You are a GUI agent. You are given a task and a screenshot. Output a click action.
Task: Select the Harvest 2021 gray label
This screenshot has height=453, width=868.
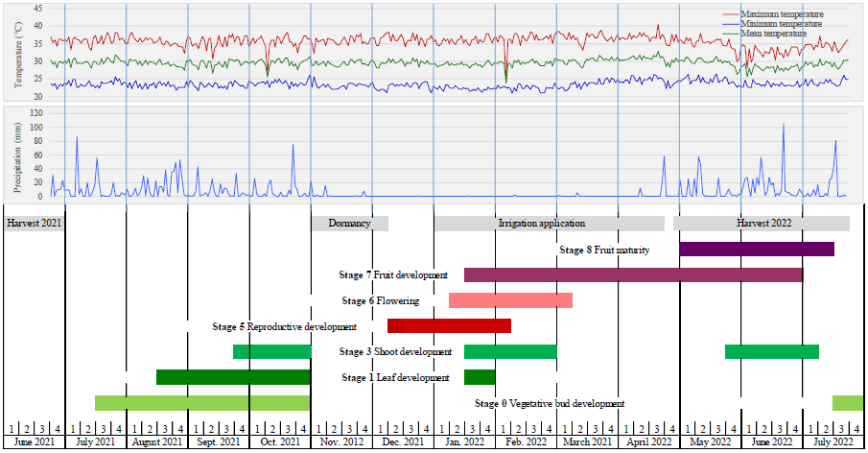coord(34,224)
